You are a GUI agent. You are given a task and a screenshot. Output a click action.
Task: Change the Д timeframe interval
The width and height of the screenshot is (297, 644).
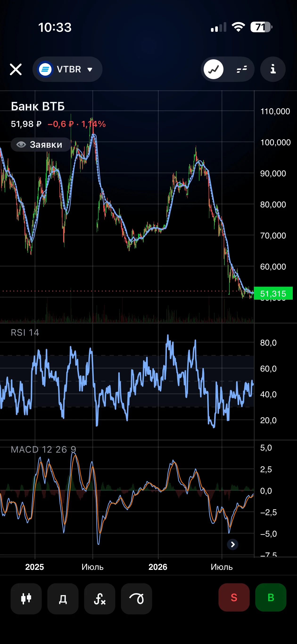point(63,599)
